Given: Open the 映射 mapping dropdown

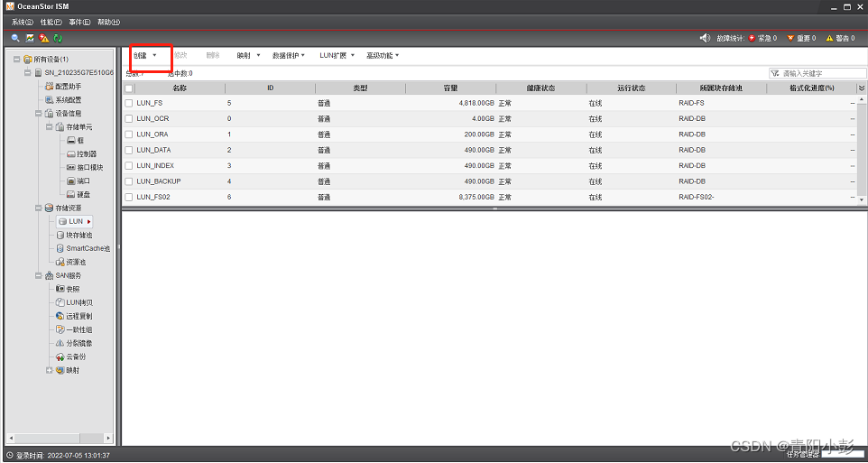Looking at the screenshot, I should click(x=248, y=55).
